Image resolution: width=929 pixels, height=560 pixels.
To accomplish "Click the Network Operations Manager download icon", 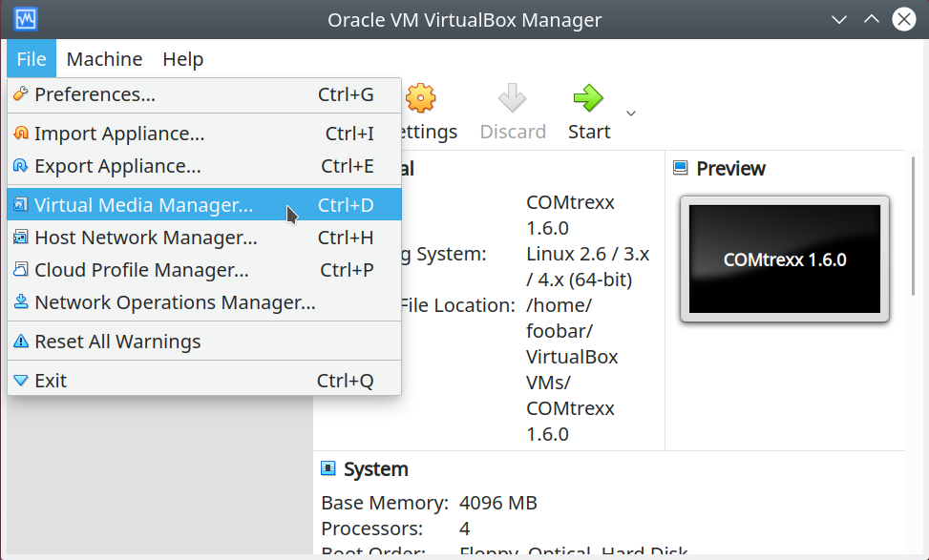I will coord(21,302).
